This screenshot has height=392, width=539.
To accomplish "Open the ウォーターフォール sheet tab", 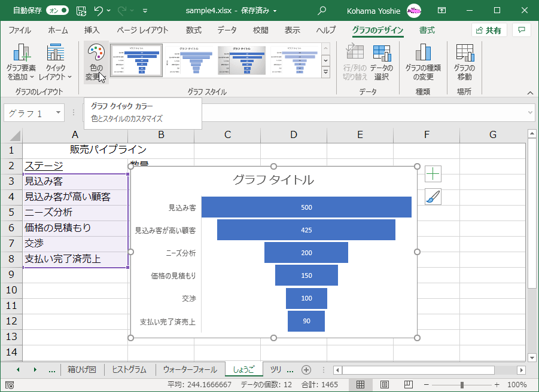I will coord(190,370).
